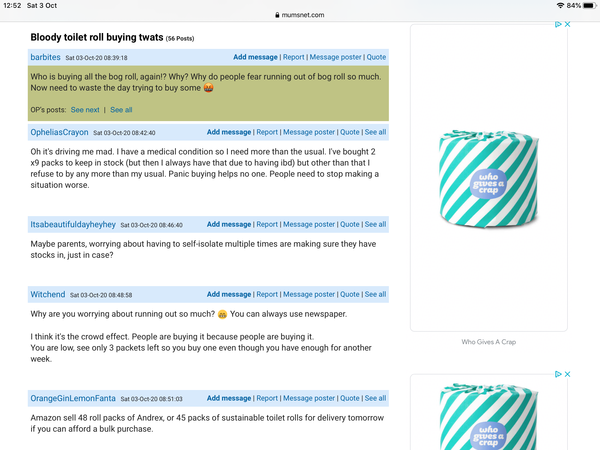600x450 pixels.
Task: Open OrangeGinLemonFanta profile
Action: 73,398
